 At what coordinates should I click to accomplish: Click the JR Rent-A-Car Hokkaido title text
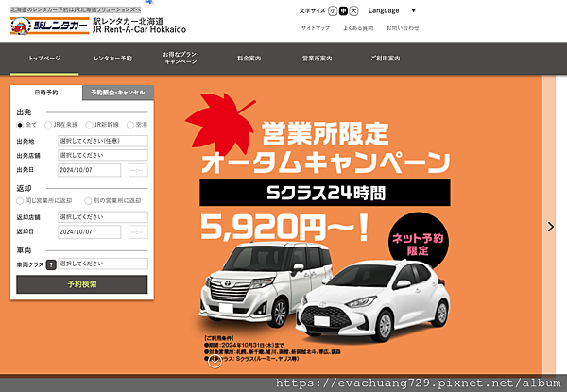pos(139,29)
